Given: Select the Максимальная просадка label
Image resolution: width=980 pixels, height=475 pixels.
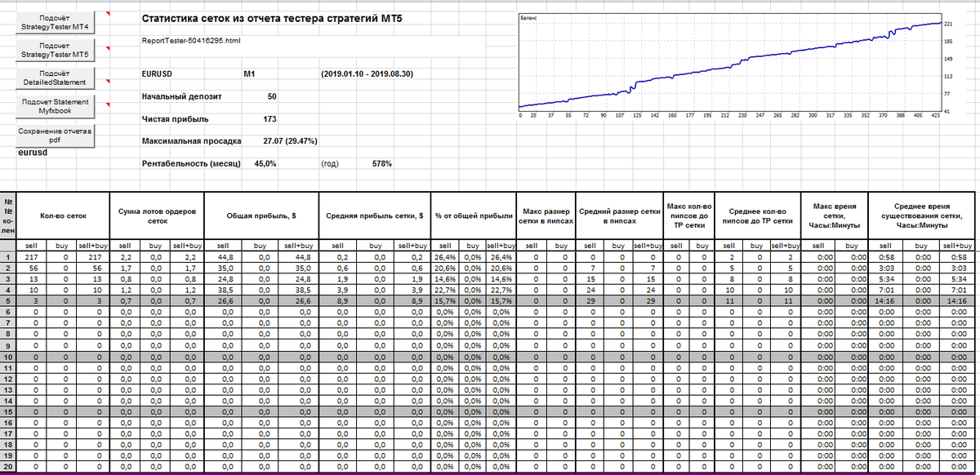Looking at the screenshot, I should tap(191, 141).
